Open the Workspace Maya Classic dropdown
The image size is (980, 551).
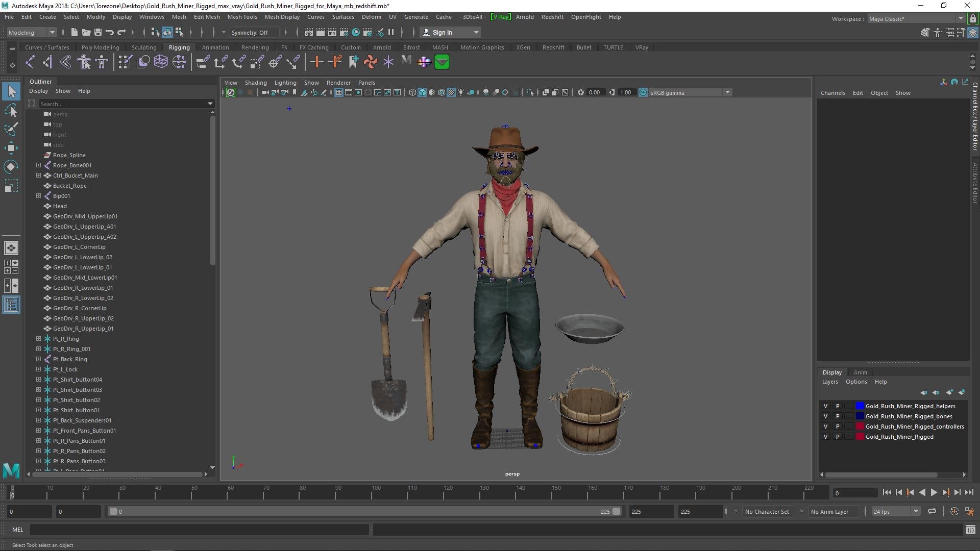tap(916, 19)
